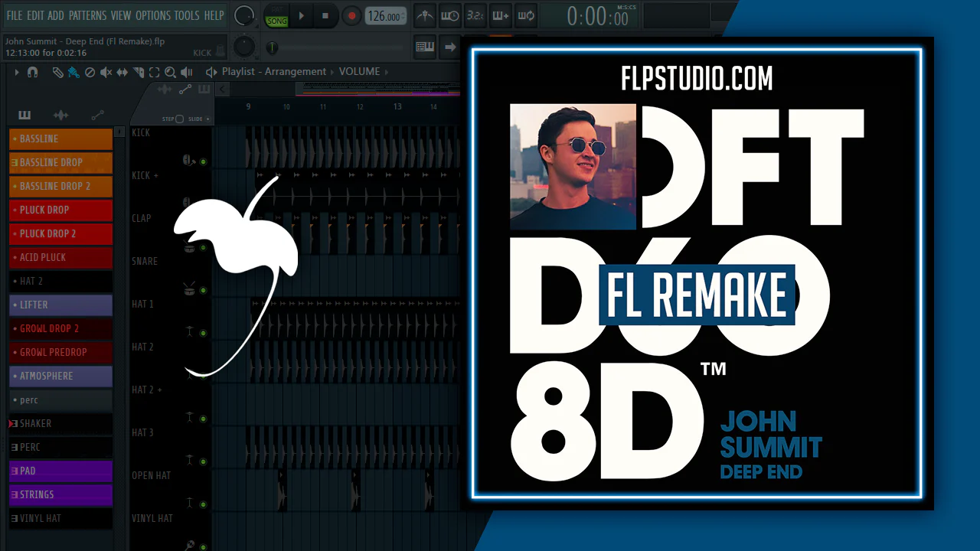This screenshot has width=980, height=551.
Task: Open the PATTERNS menu
Action: 87,15
